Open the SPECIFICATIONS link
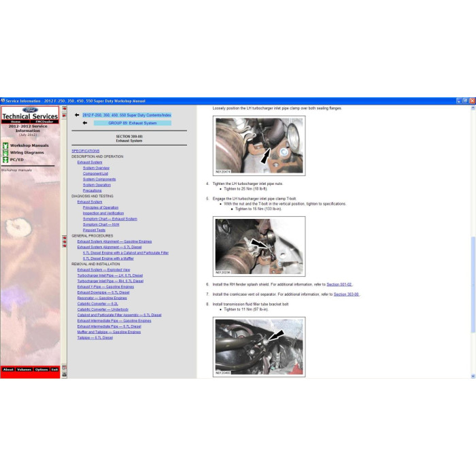This screenshot has height=476, width=476. point(85,151)
